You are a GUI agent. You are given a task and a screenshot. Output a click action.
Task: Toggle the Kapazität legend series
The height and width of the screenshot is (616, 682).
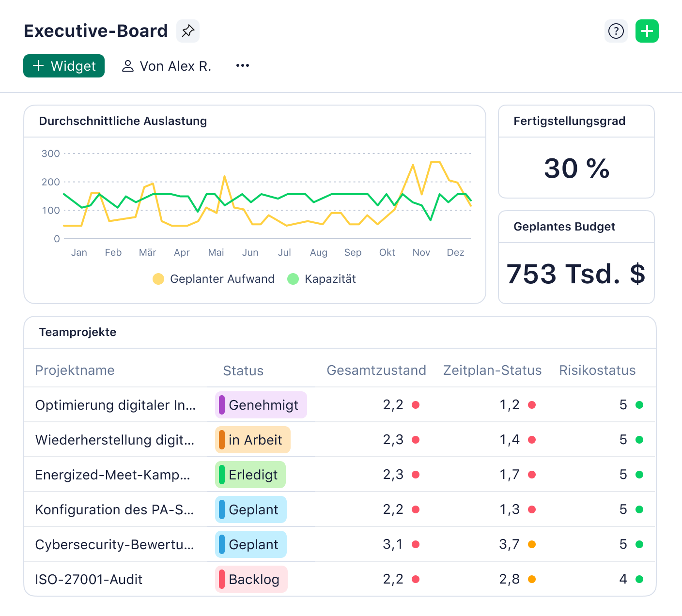(322, 279)
